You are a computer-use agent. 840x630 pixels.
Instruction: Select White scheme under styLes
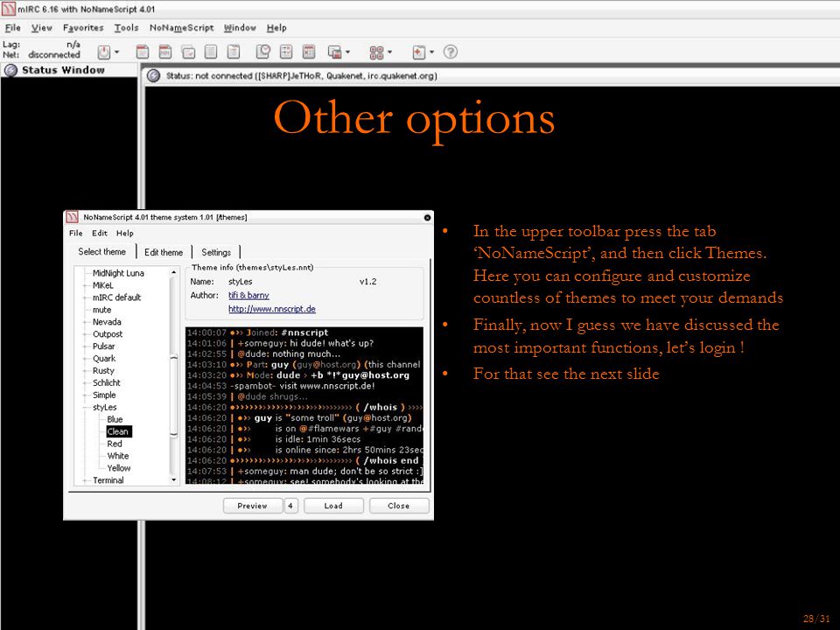(x=118, y=456)
